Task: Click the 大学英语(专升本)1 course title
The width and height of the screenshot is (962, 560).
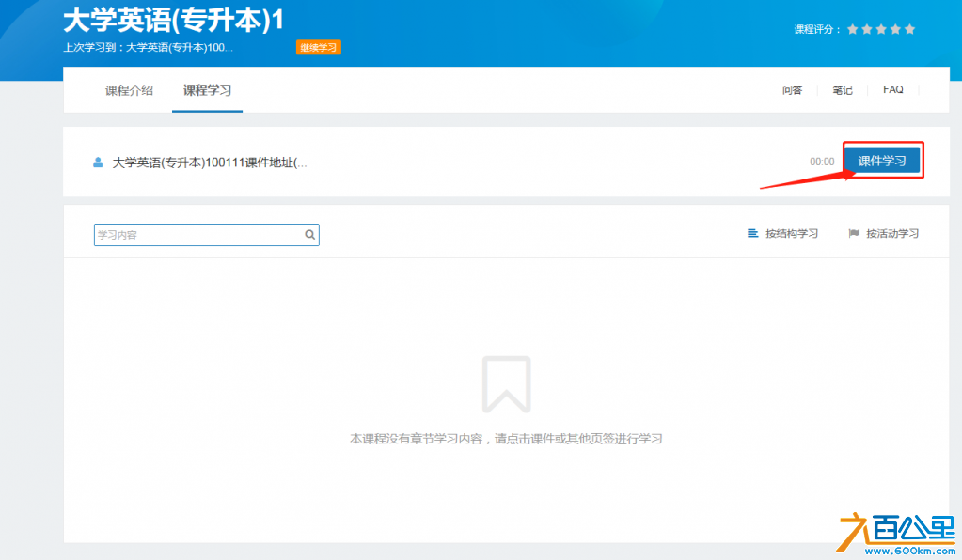Action: pos(174,21)
